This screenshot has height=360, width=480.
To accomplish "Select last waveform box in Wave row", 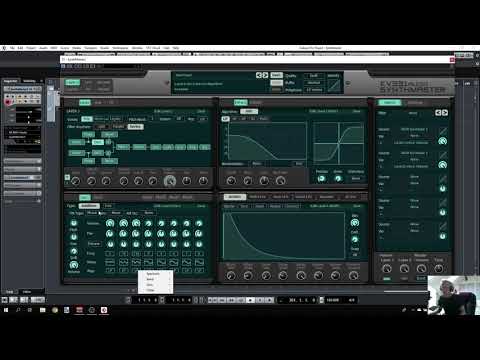I will pos(199,262).
